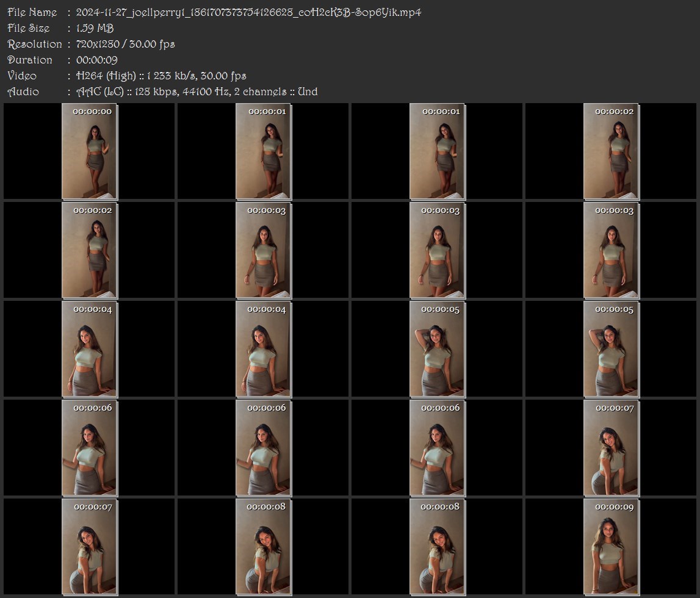Click the first thumbnail stamped 00:00:07
The width and height of the screenshot is (700, 598).
pyautogui.click(x=611, y=448)
